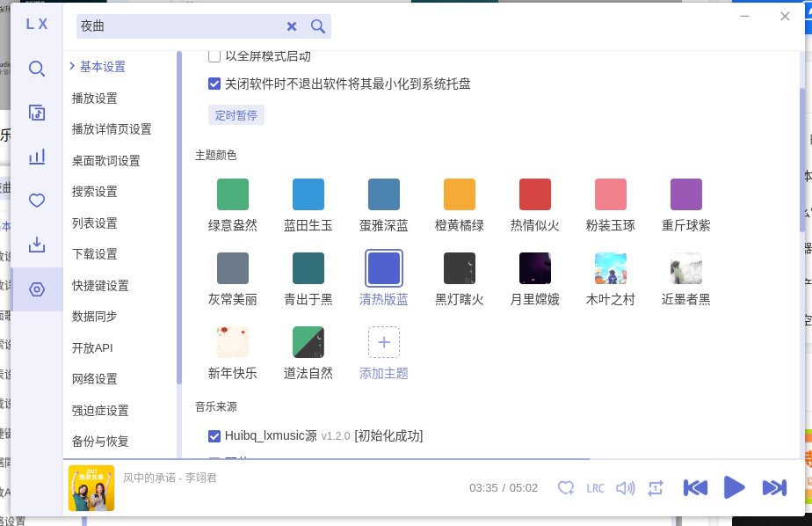Jump to 备份与恢复 section

click(x=100, y=441)
